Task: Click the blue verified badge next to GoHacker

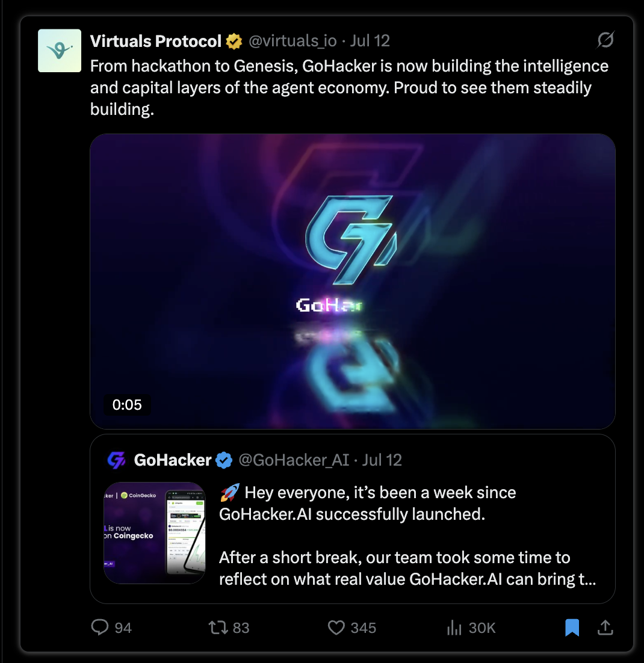Action: tap(224, 460)
